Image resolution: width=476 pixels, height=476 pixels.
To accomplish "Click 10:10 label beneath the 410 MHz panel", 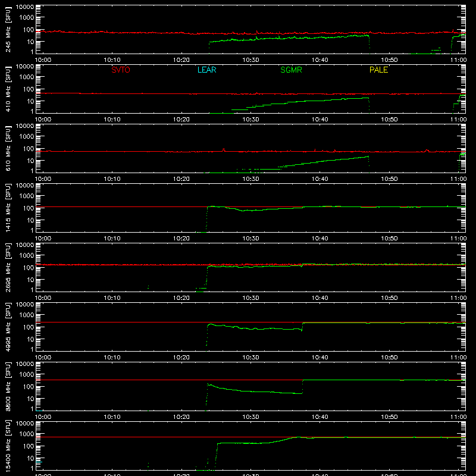I will tap(112, 120).
